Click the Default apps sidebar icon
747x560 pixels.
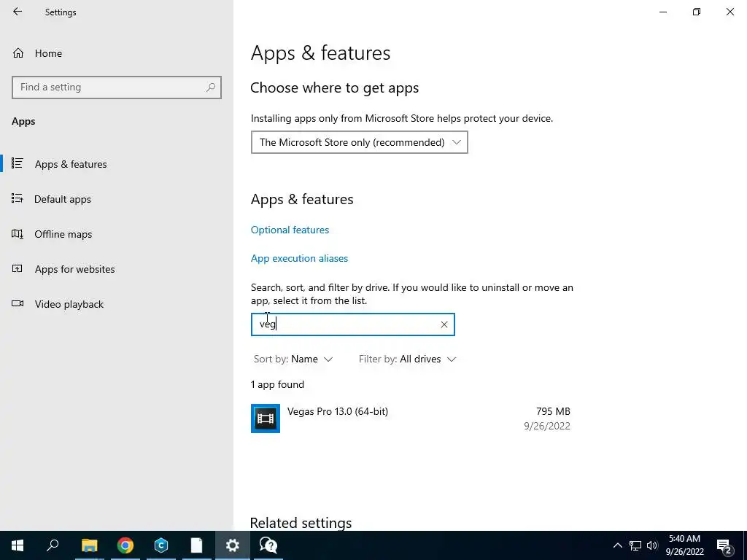(18, 198)
